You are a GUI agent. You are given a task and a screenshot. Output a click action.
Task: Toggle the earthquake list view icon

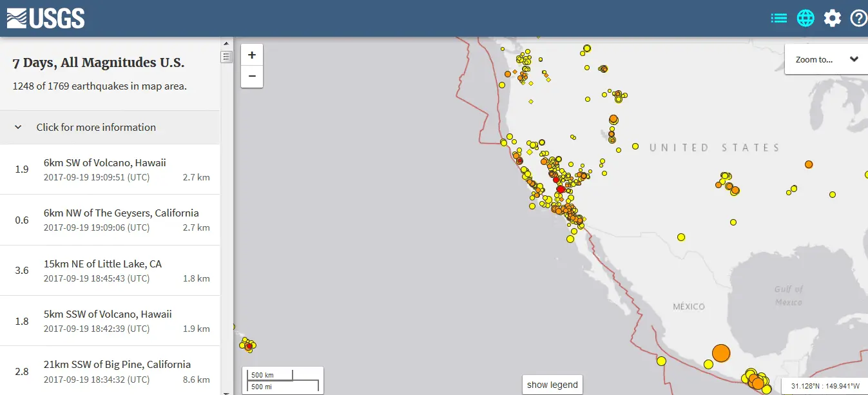pyautogui.click(x=779, y=18)
